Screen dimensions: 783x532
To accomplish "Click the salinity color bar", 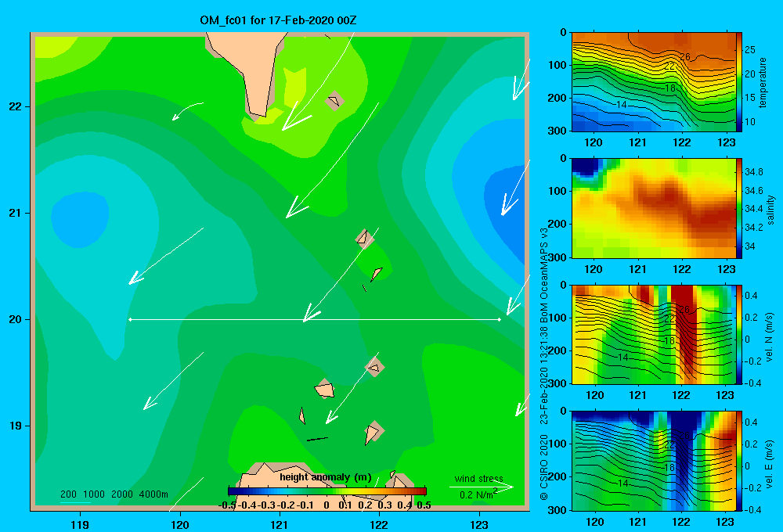I will pyautogui.click(x=739, y=208).
